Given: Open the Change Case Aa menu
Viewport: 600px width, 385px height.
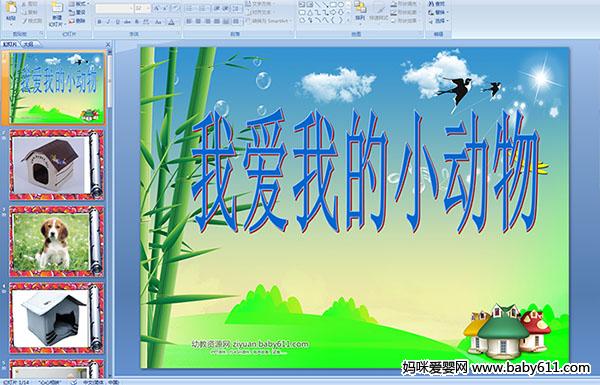Looking at the screenshot, I should (x=158, y=22).
